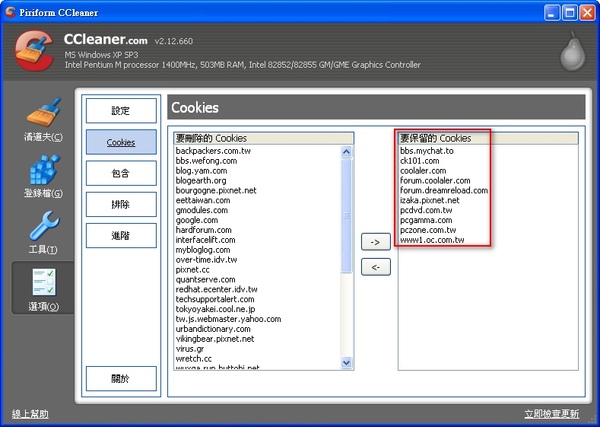Click the 立即檢查更新 check updates link
The image size is (600, 427).
(551, 414)
